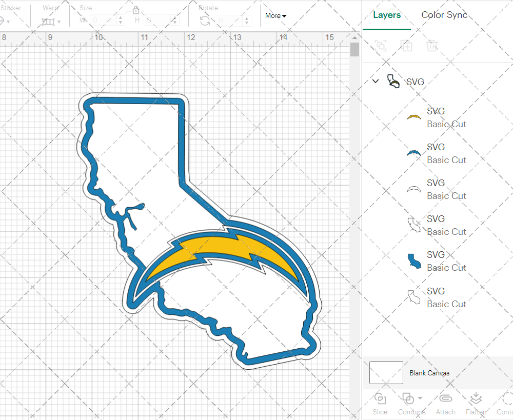Open the More dropdown menu
513x420 pixels.
pos(275,16)
